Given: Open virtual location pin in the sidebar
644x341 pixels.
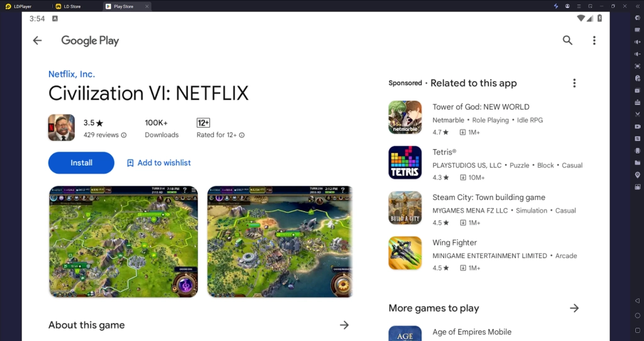Looking at the screenshot, I should [x=638, y=175].
